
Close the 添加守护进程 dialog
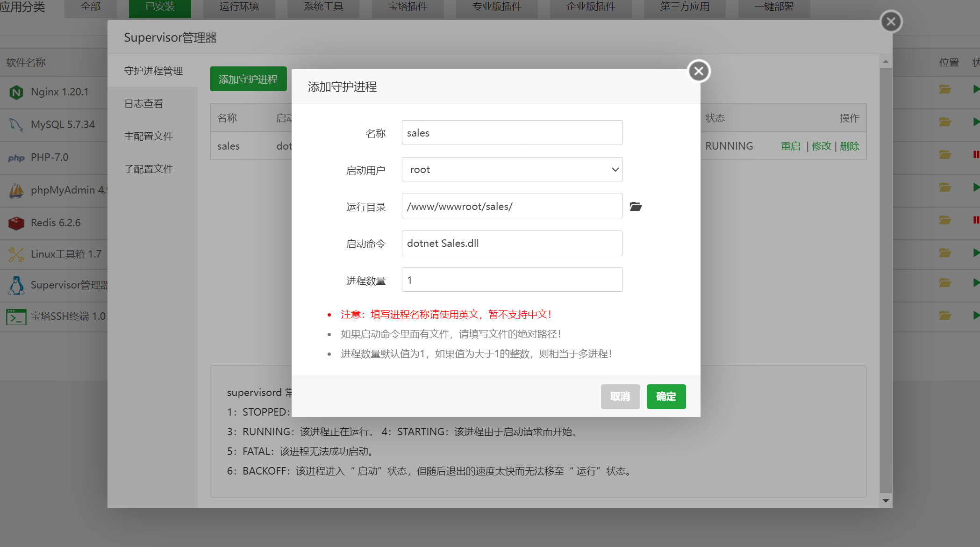pos(699,71)
